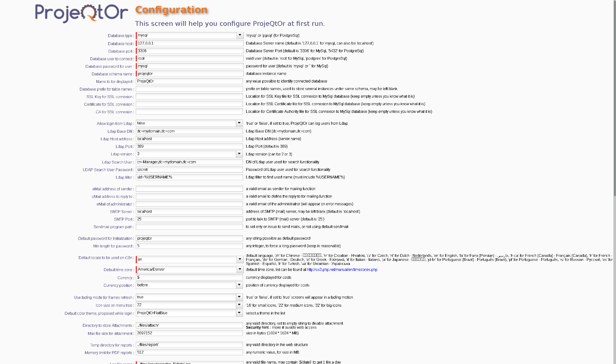Click the "any string possible as default password" text
616x364 pixels.
click(278, 238)
